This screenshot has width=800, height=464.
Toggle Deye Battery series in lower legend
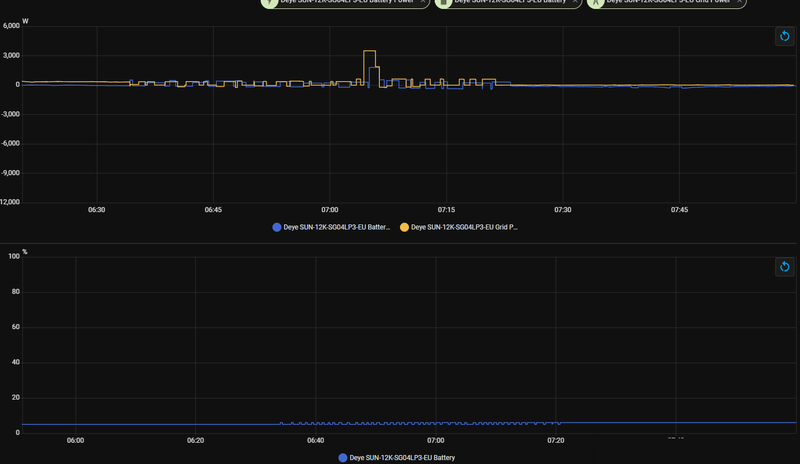pyautogui.click(x=397, y=458)
